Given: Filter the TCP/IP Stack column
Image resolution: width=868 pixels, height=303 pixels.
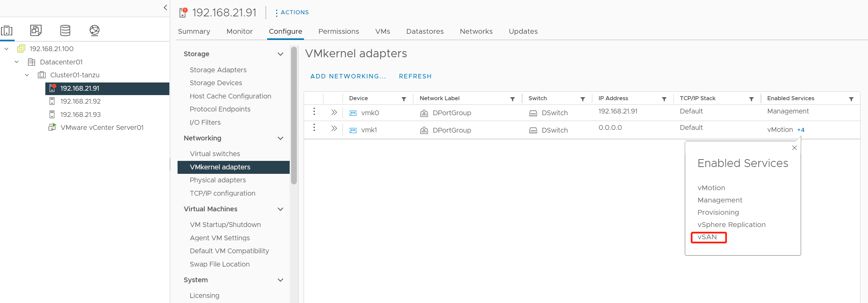Looking at the screenshot, I should click(751, 99).
